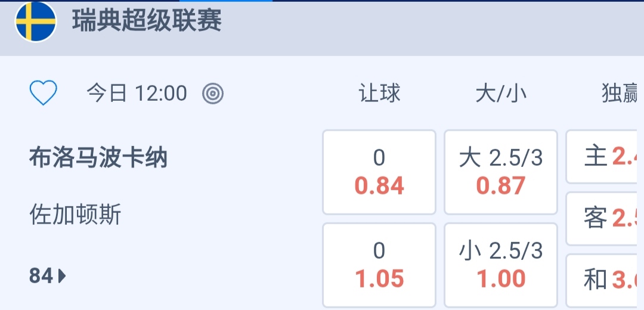Collapse the 瑞典超级联赛 league header

(x=147, y=21)
